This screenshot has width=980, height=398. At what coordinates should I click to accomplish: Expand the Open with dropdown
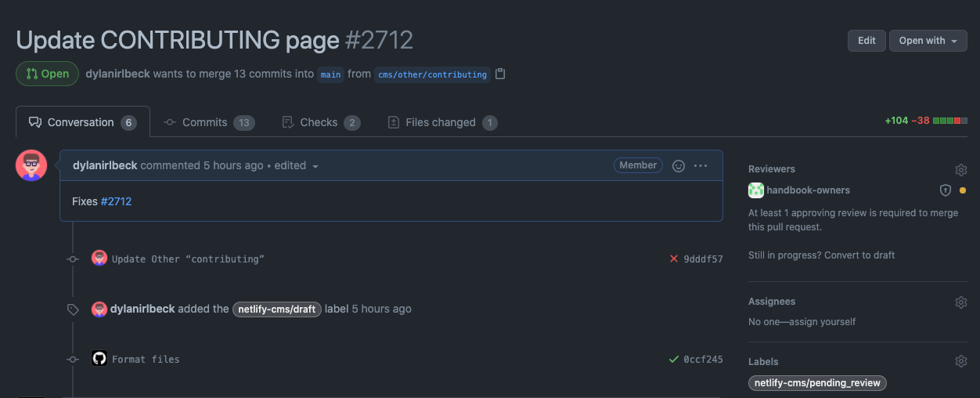click(928, 41)
